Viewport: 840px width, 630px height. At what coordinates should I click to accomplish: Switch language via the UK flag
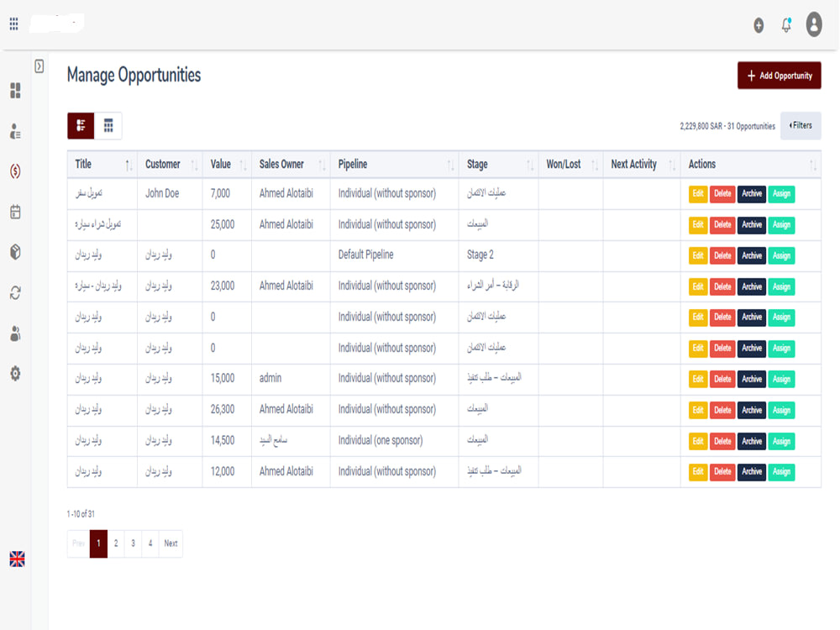[17, 559]
